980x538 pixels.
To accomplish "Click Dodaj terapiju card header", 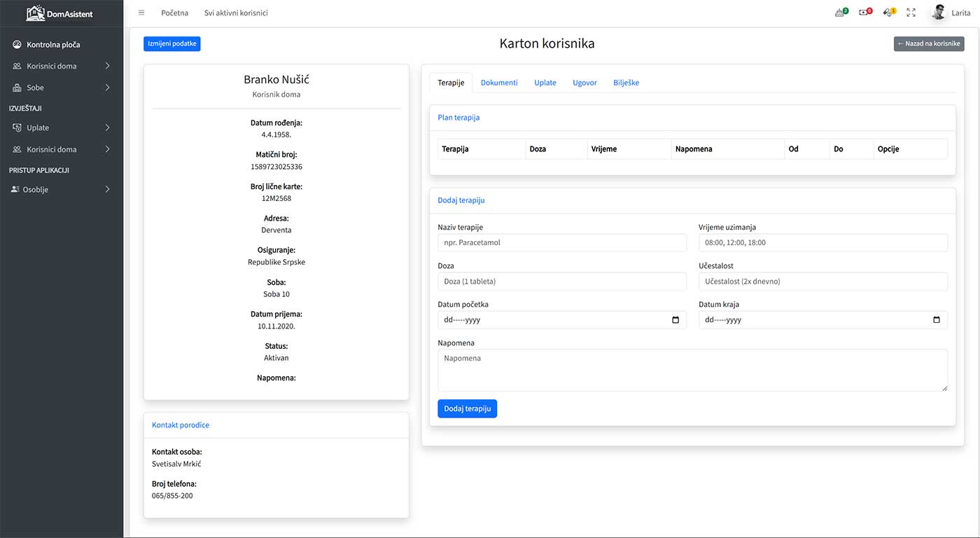I will pos(692,200).
